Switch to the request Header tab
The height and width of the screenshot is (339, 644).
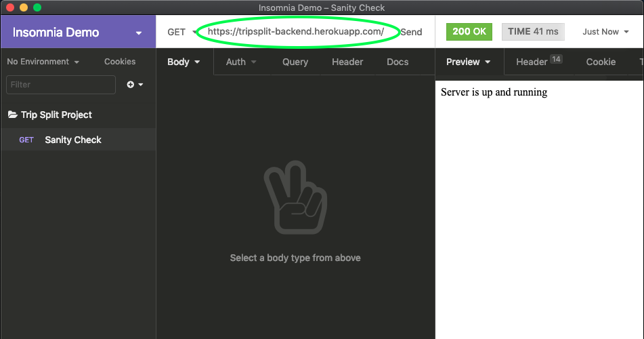(x=347, y=62)
